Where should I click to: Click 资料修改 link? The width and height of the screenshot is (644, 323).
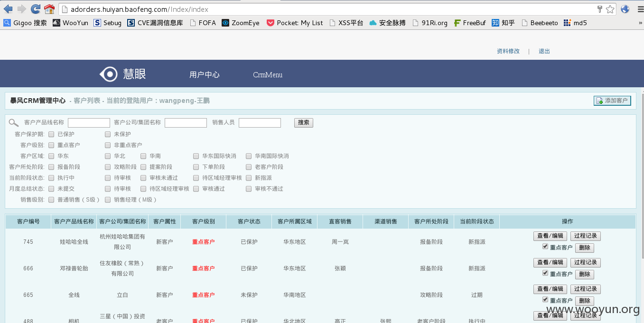508,51
